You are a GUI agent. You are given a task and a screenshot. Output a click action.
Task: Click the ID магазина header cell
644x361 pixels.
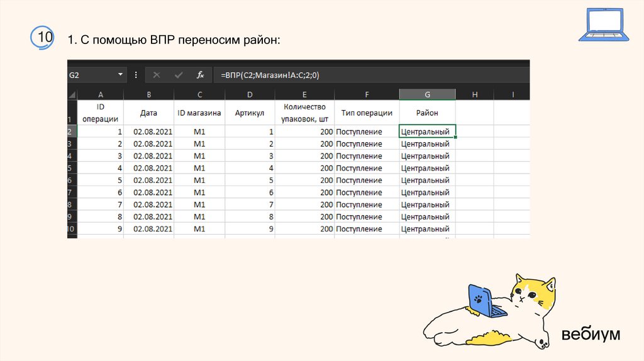tap(199, 113)
